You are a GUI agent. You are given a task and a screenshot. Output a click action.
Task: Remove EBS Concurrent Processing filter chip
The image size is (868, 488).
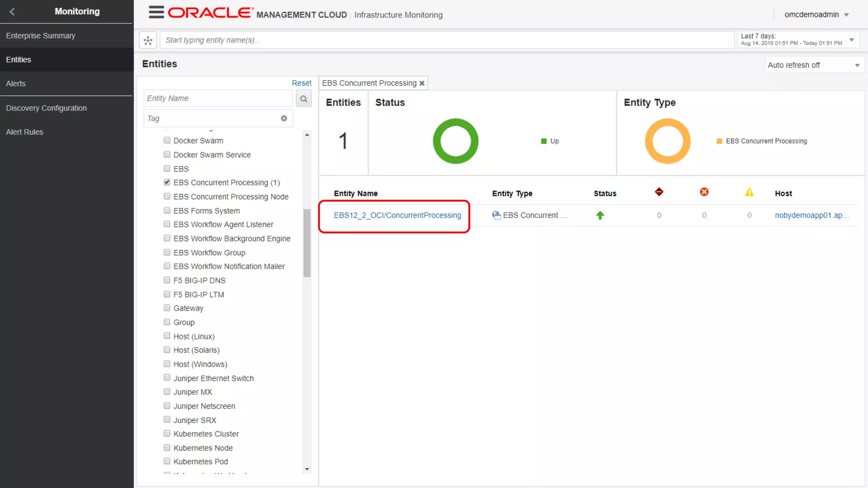pos(422,83)
